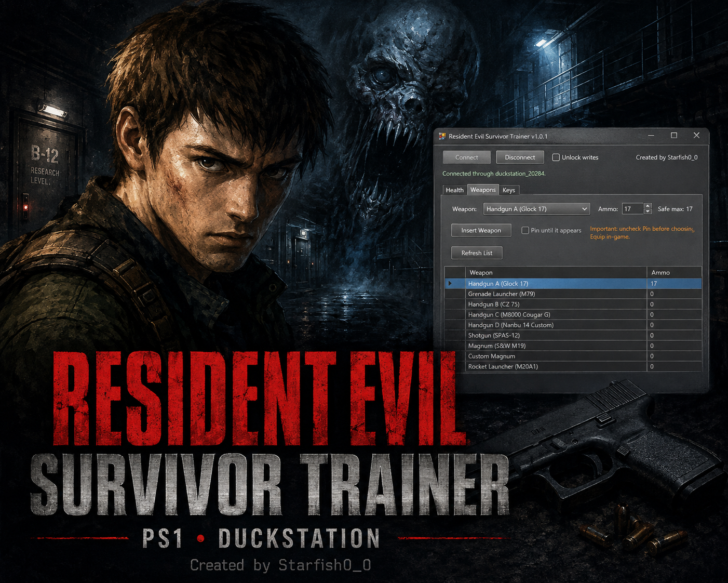Select the Magnum (S&W M19) row
Screen dimensions: 728x583
pyautogui.click(x=573, y=346)
